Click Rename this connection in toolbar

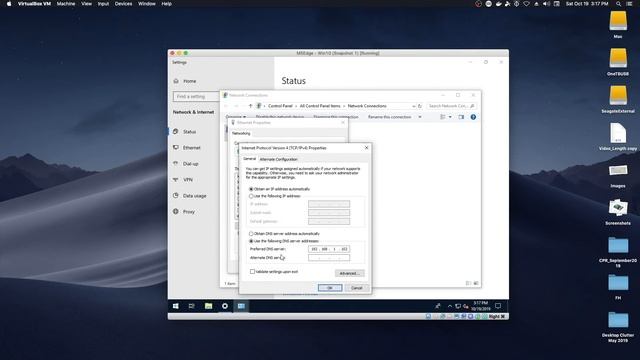[x=389, y=117]
